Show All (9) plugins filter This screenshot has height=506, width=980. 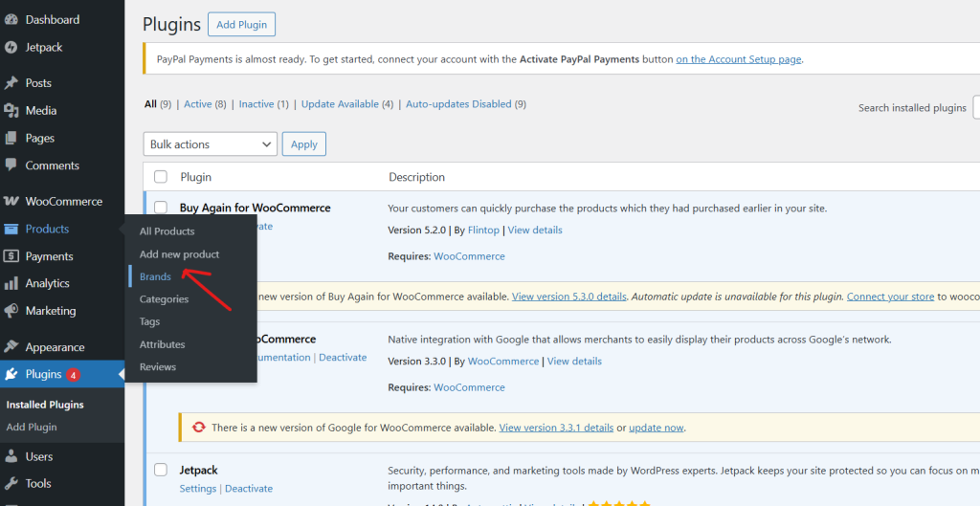(x=158, y=104)
